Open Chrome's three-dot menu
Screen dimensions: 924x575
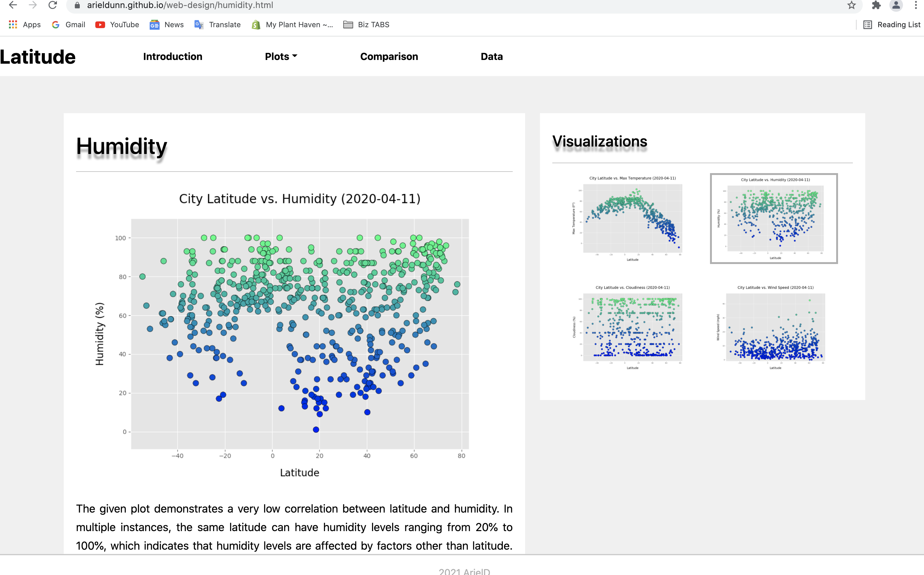pyautogui.click(x=916, y=5)
